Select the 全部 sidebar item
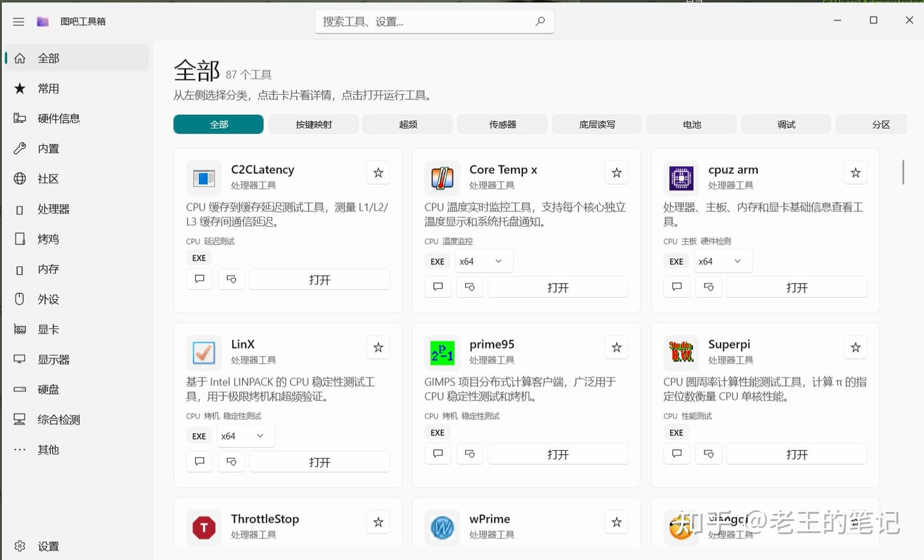This screenshot has width=924, height=560. (76, 58)
